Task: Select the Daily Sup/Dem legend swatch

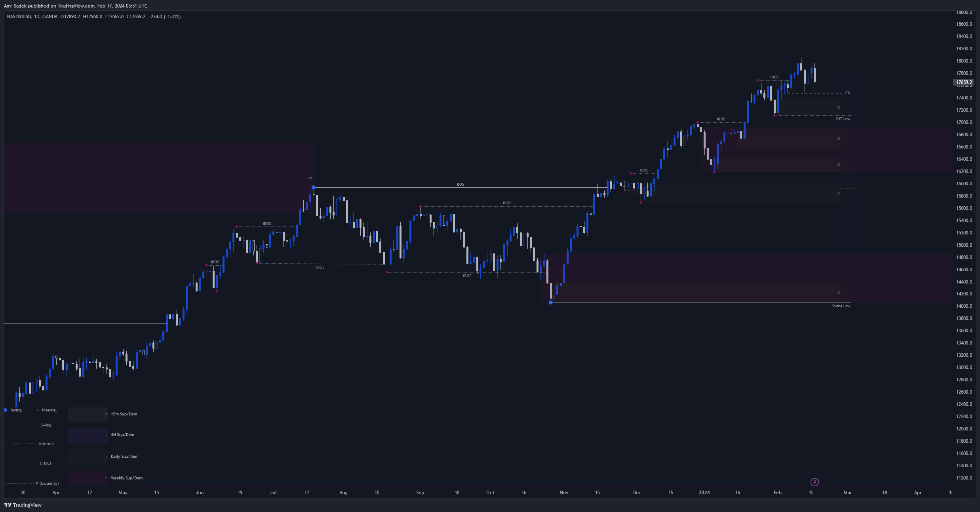Action: point(88,457)
